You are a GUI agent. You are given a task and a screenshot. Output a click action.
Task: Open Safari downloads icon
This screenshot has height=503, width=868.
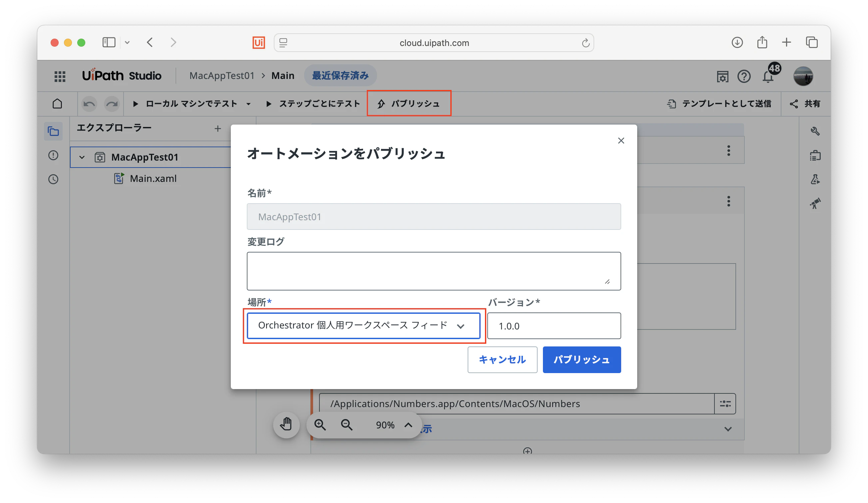coord(737,42)
